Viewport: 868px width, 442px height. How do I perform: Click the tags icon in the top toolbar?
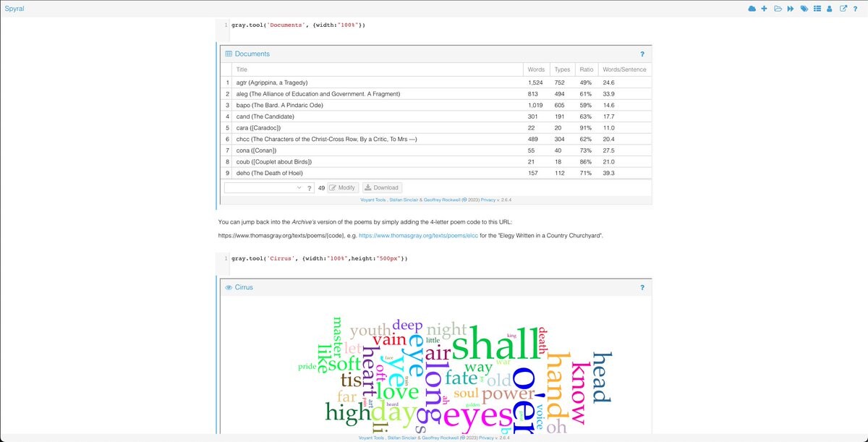804,9
